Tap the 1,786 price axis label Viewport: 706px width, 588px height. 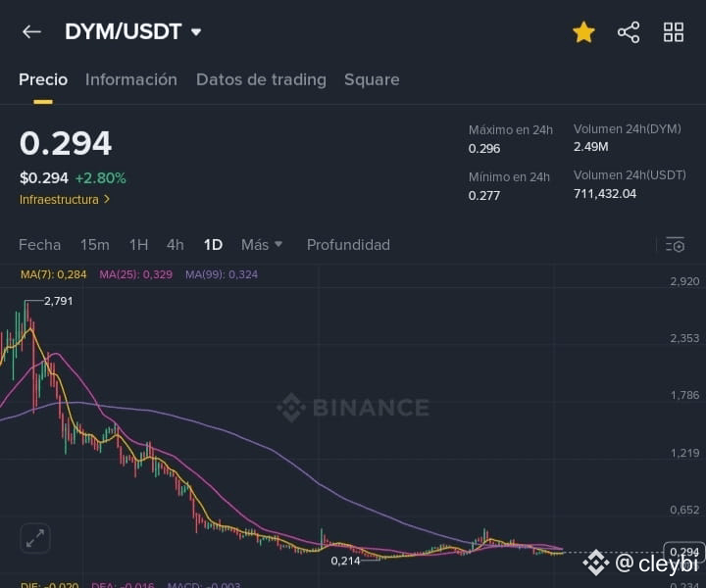(684, 395)
